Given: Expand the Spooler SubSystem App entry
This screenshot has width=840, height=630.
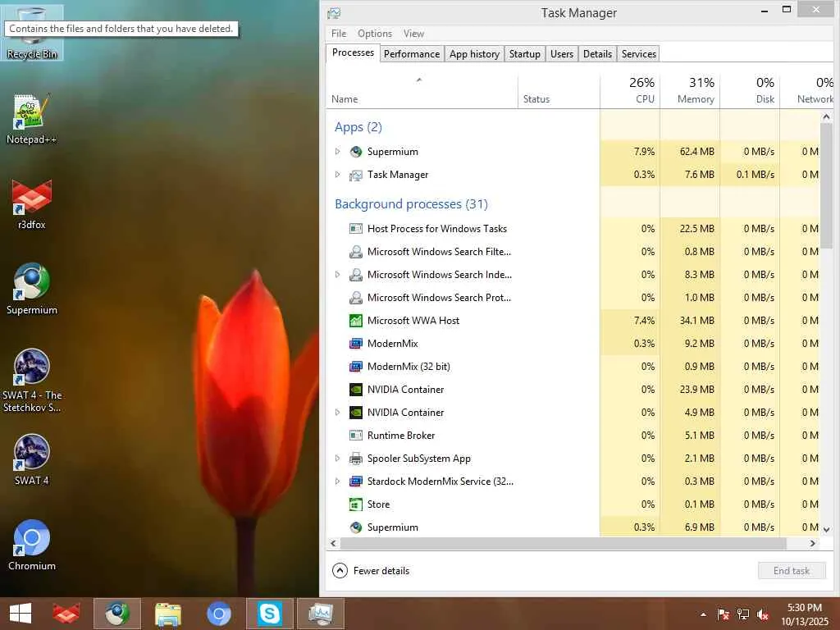Looking at the screenshot, I should [337, 459].
